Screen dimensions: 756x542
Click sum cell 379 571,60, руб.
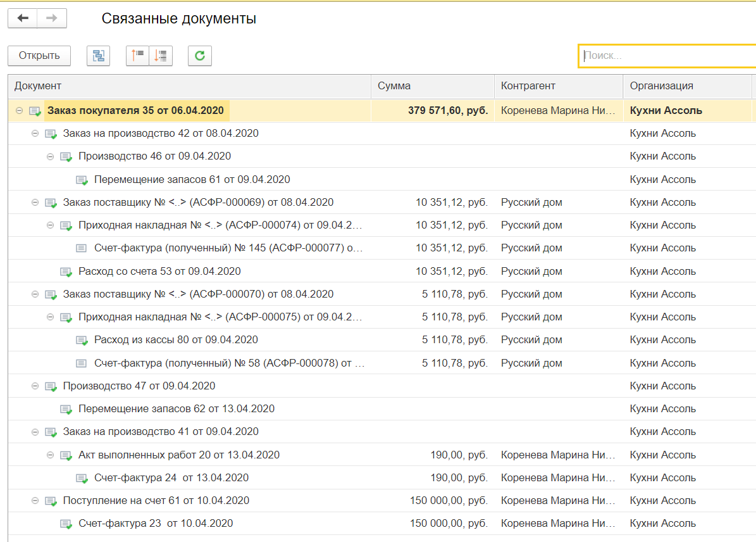[x=448, y=111]
